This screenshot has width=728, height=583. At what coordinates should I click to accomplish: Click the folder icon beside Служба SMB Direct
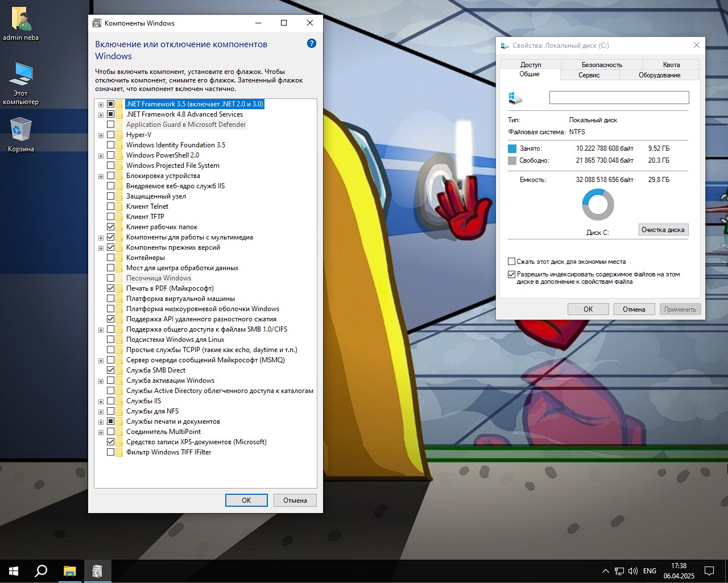click(x=119, y=370)
